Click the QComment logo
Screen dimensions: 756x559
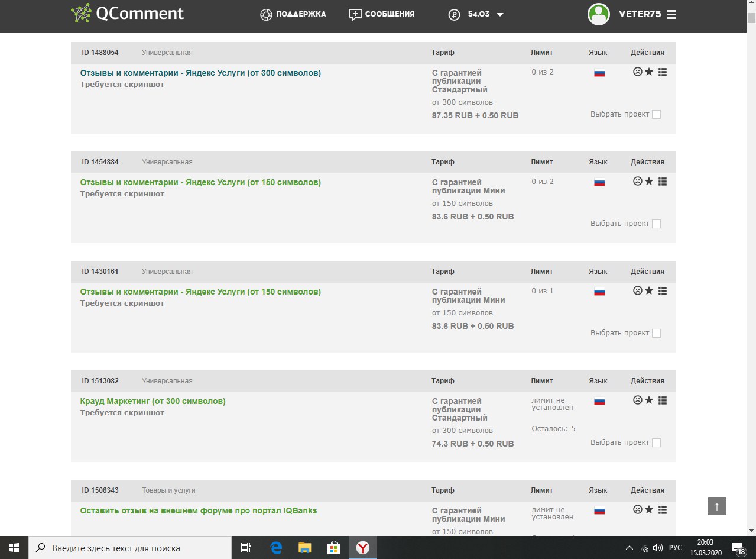[x=128, y=14]
